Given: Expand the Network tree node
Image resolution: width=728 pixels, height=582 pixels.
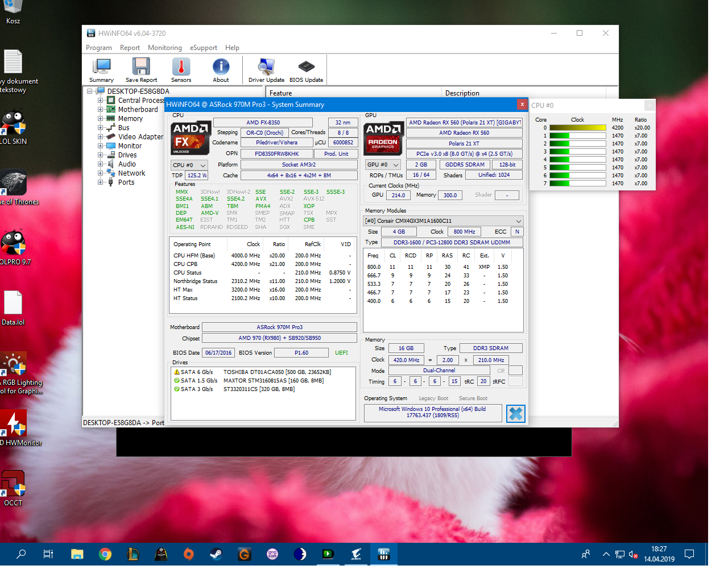Looking at the screenshot, I should pos(100,173).
